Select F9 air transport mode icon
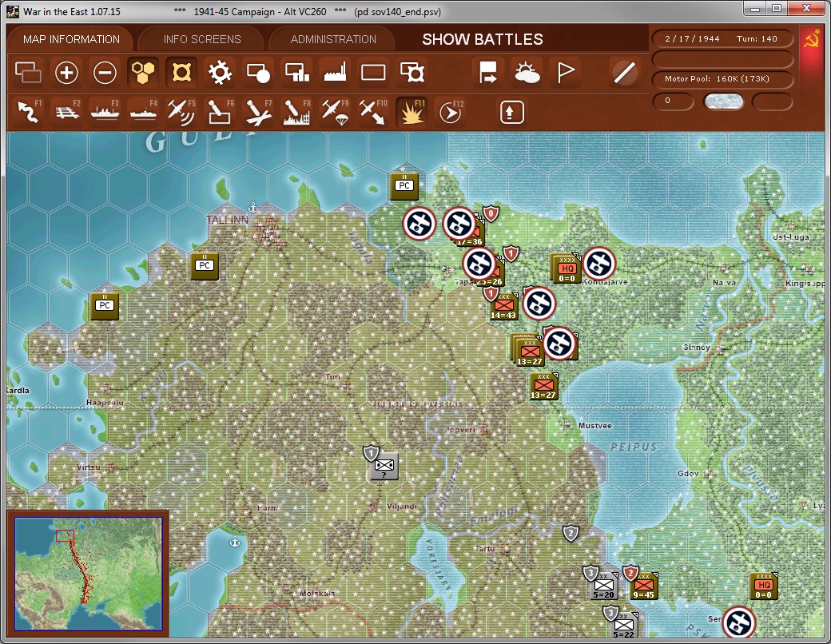 click(335, 112)
